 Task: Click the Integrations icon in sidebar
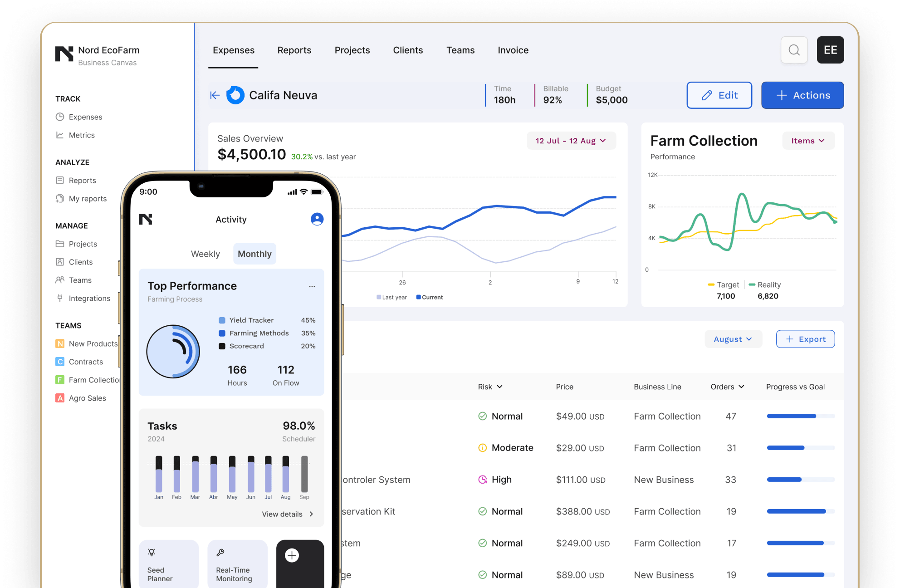click(x=60, y=298)
